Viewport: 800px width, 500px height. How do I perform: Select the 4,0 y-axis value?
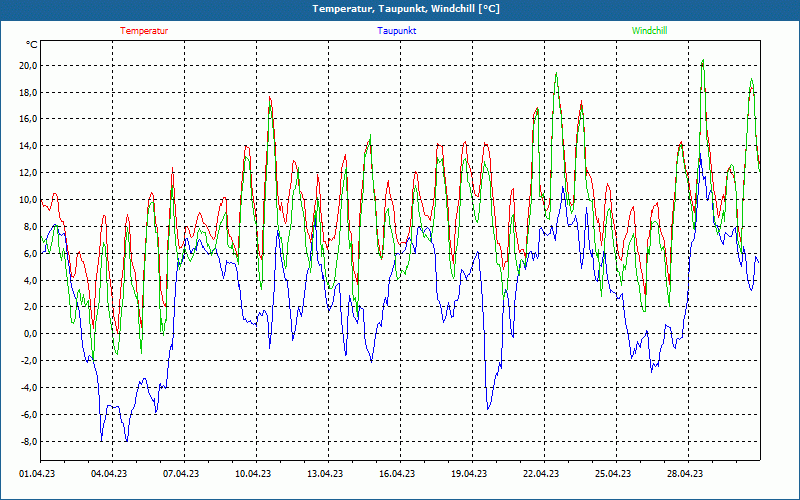point(30,280)
